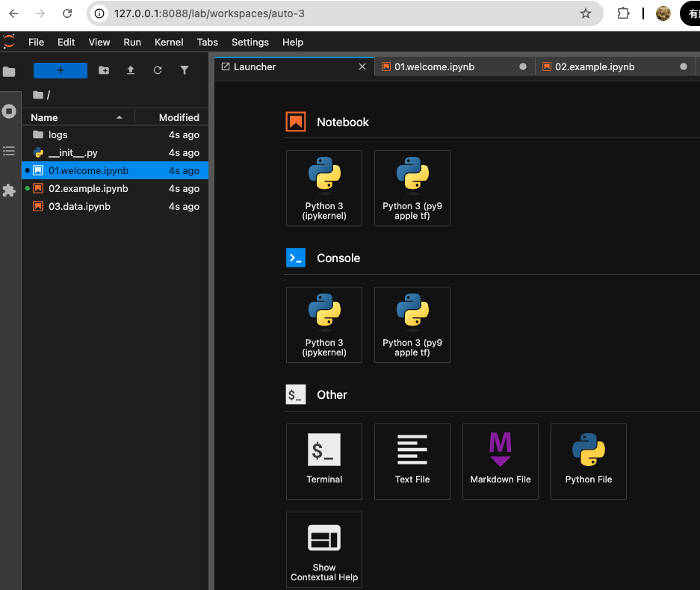Open the Tabs menu
The image size is (700, 590).
tap(208, 42)
